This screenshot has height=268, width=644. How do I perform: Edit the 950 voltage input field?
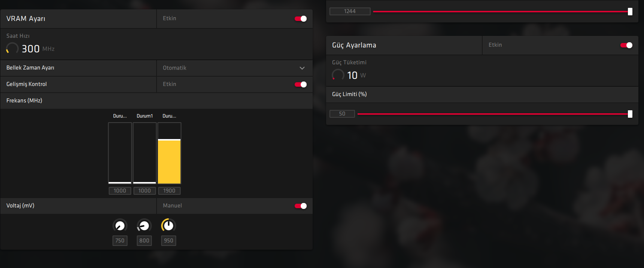pyautogui.click(x=168, y=241)
